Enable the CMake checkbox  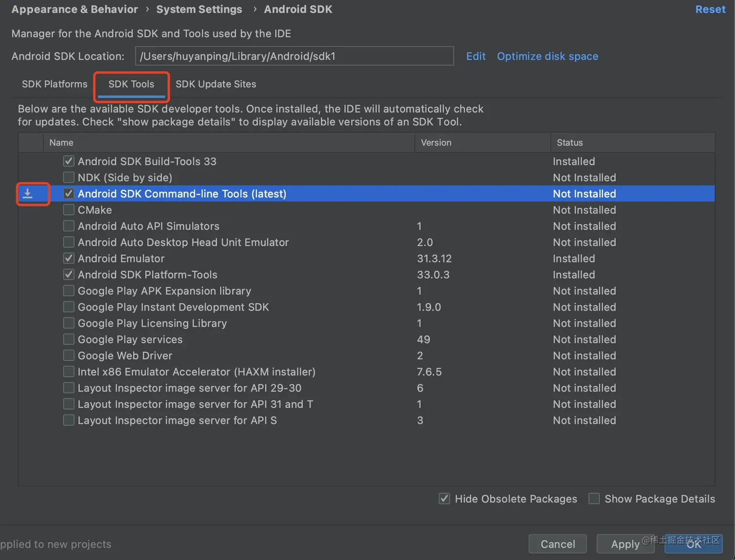69,210
